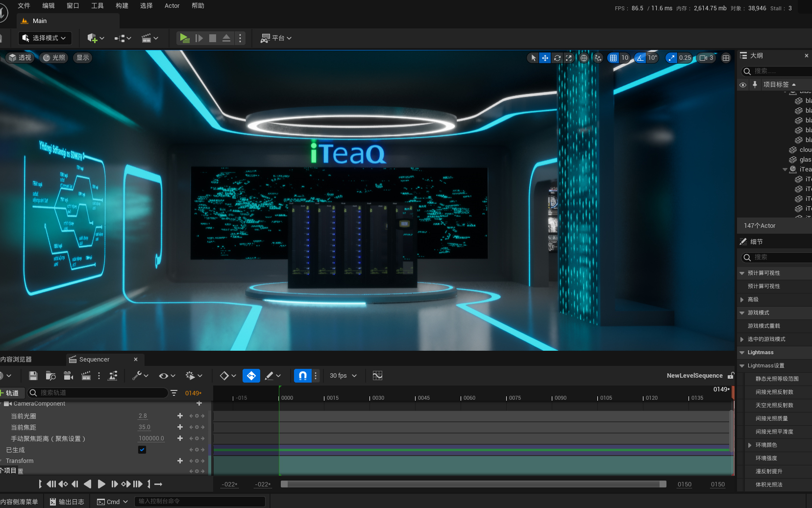Open the 选择模式 dropdown
The height and width of the screenshot is (508, 812).
pyautogui.click(x=45, y=38)
